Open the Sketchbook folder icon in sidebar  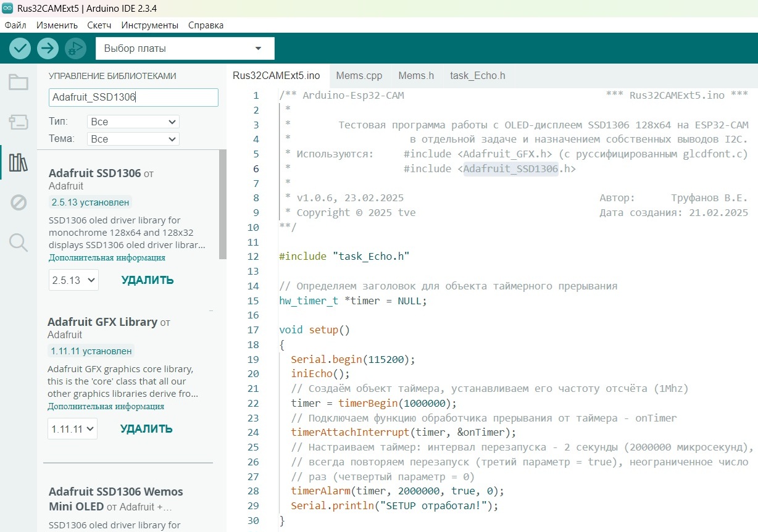[x=19, y=82]
